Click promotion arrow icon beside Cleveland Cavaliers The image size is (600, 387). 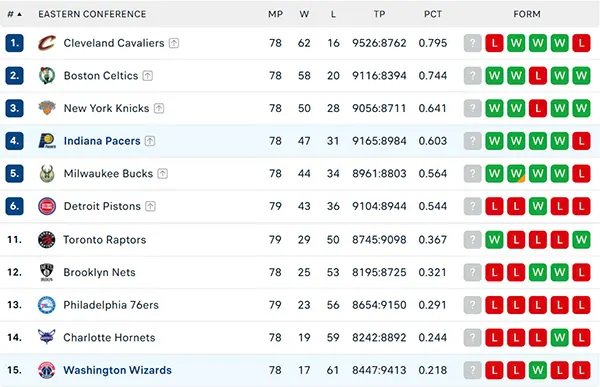[x=174, y=43]
